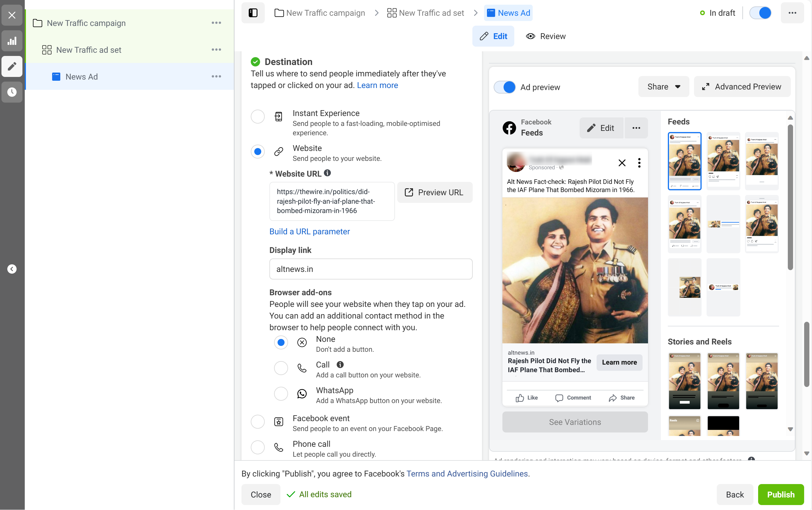Image resolution: width=812 pixels, height=510 pixels.
Task: Click the advertiser profile picture in preview
Action: point(516,162)
